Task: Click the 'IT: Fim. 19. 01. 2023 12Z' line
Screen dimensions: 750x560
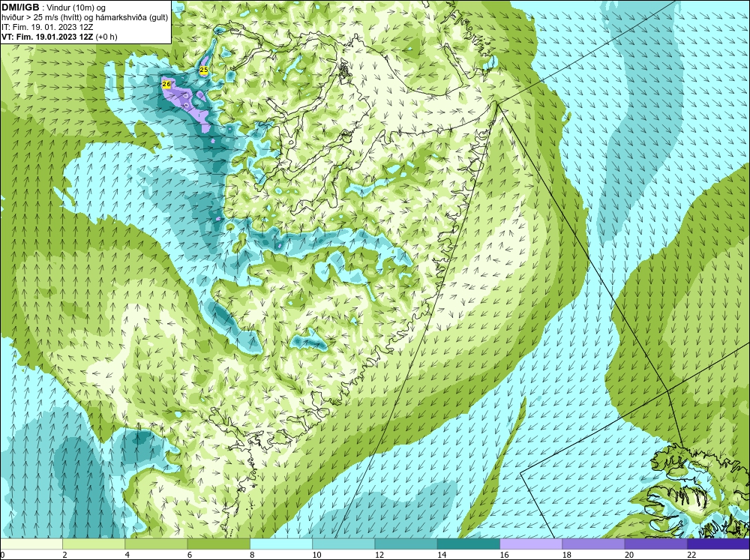Action: (x=47, y=27)
